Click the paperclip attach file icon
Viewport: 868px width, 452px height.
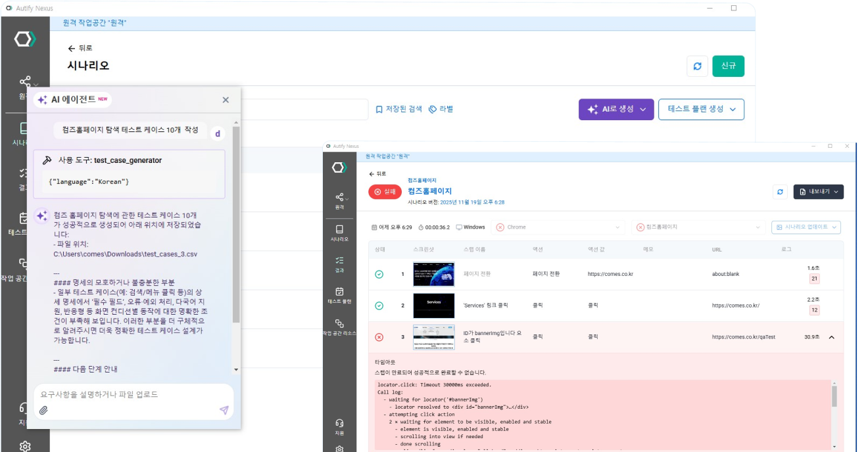(x=43, y=410)
